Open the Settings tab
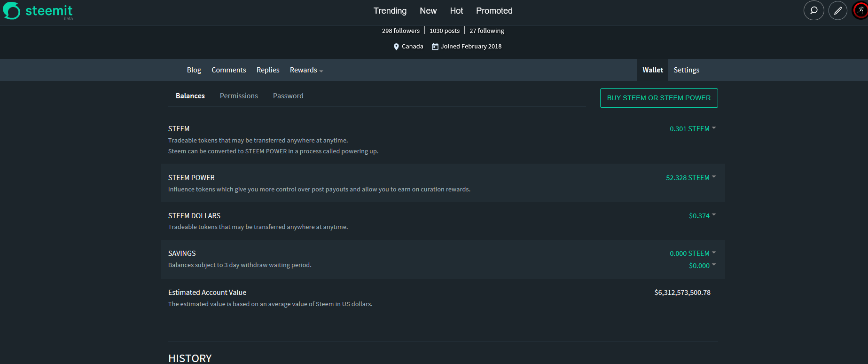The height and width of the screenshot is (364, 868). click(x=687, y=70)
